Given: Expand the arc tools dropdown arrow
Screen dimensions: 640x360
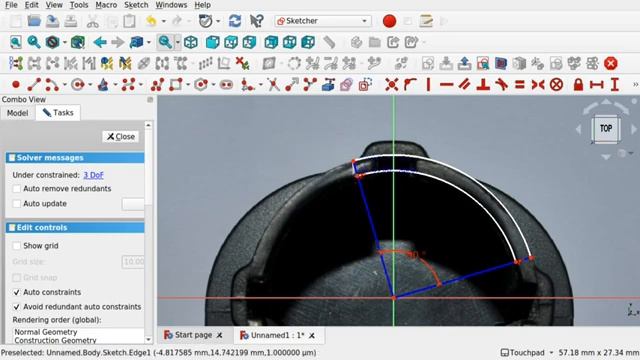Looking at the screenshot, I should point(64,85).
